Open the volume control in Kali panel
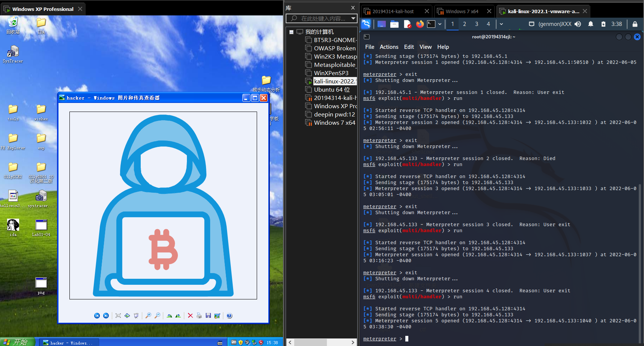The width and height of the screenshot is (644, 346). (x=578, y=24)
